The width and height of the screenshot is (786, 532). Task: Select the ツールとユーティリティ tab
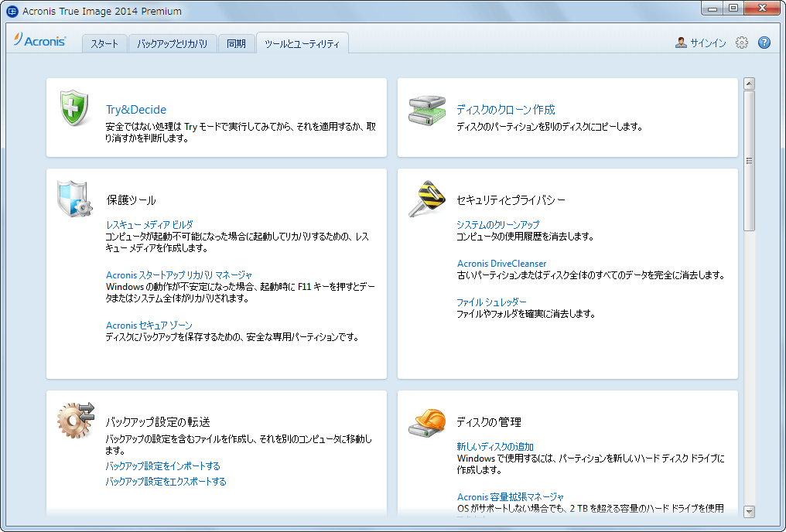tap(302, 43)
